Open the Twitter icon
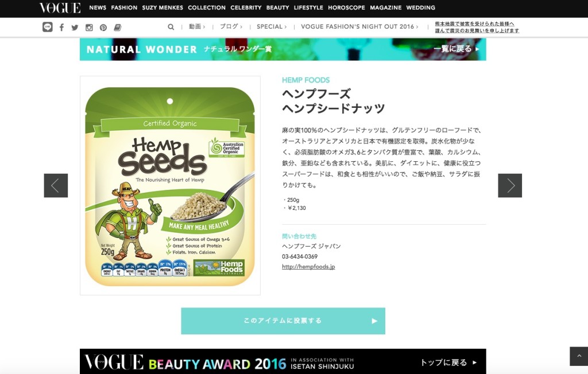588x374 pixels. [75, 28]
